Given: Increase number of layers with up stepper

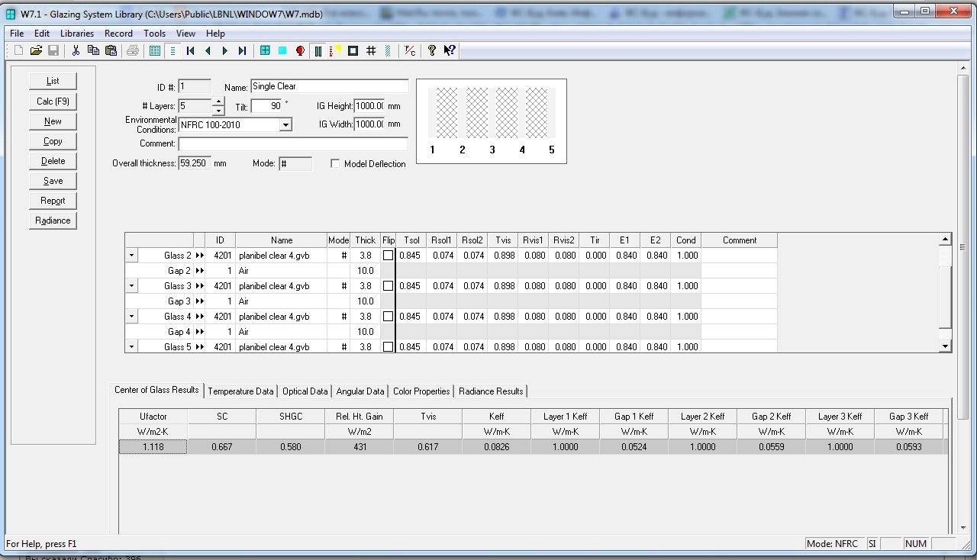Looking at the screenshot, I should (x=218, y=101).
